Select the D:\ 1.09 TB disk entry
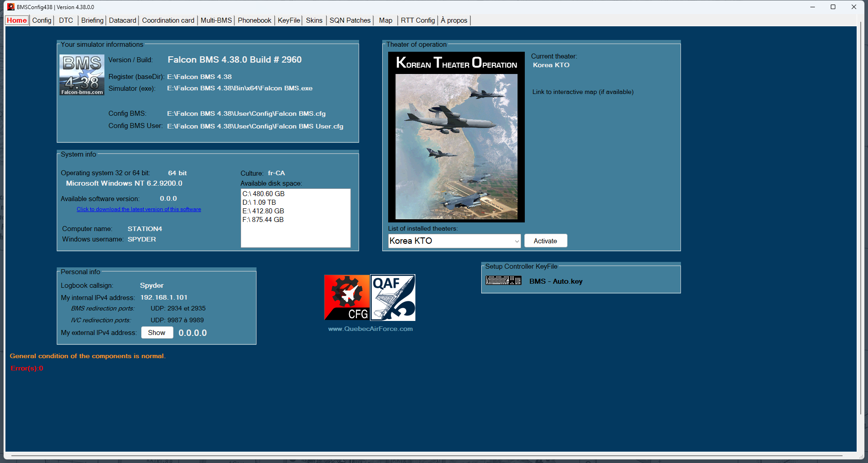868x463 pixels. pyautogui.click(x=259, y=202)
